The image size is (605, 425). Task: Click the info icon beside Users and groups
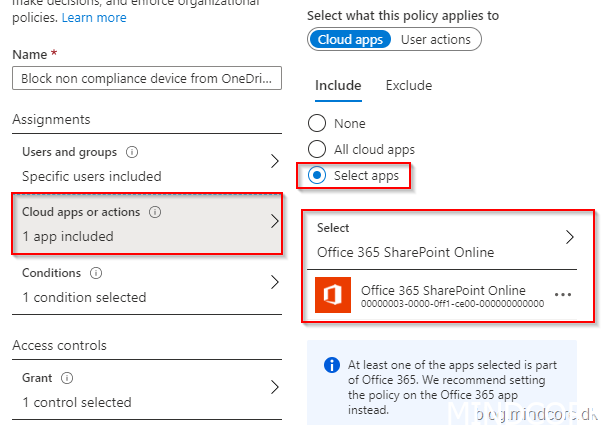point(132,153)
